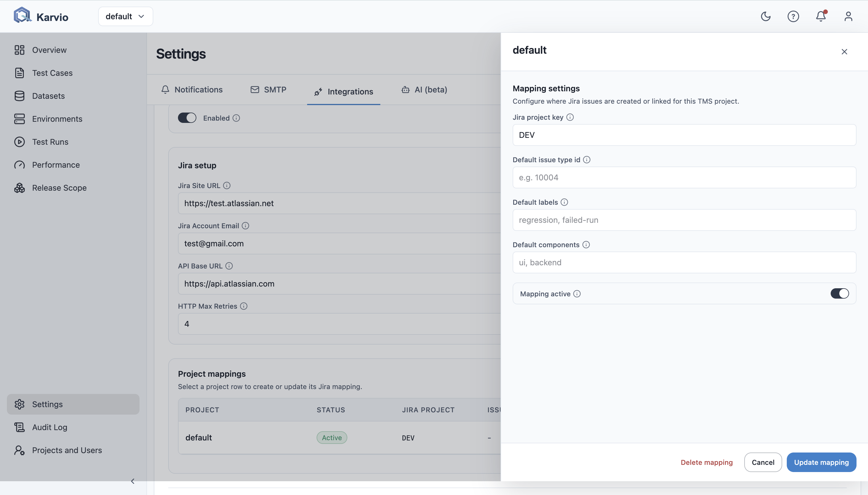Click info icon next to Mapping active
Viewport: 868px width, 495px height.
pyautogui.click(x=577, y=294)
